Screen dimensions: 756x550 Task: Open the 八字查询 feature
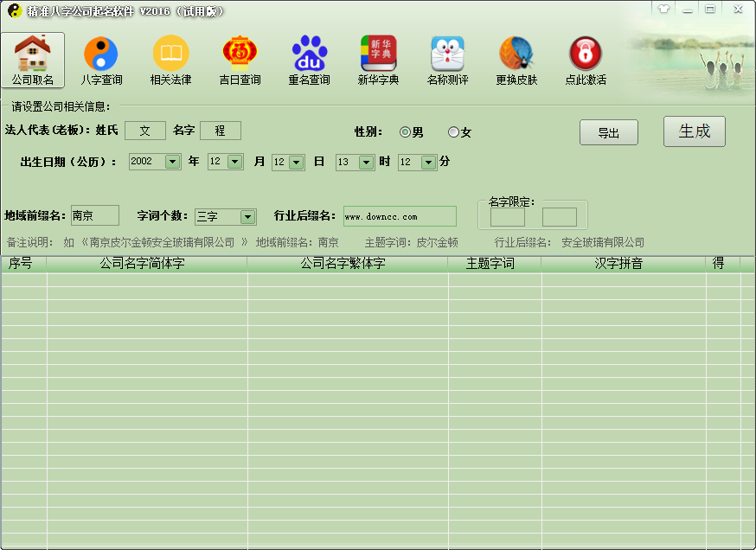tap(101, 59)
